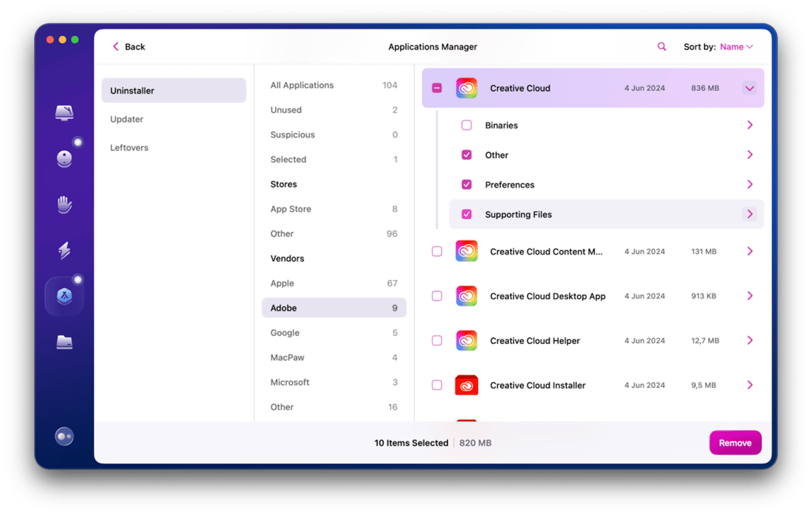The image size is (812, 515).
Task: Click the Creative Cloud Installer app icon
Action: coord(466,385)
